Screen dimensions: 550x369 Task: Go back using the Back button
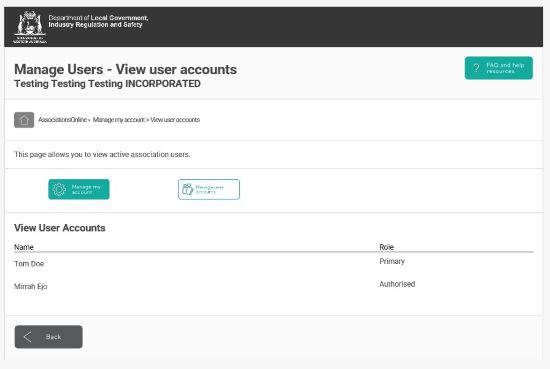pyautogui.click(x=48, y=337)
